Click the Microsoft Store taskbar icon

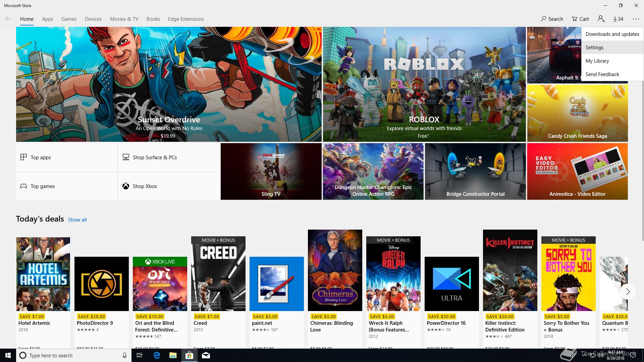(x=190, y=355)
